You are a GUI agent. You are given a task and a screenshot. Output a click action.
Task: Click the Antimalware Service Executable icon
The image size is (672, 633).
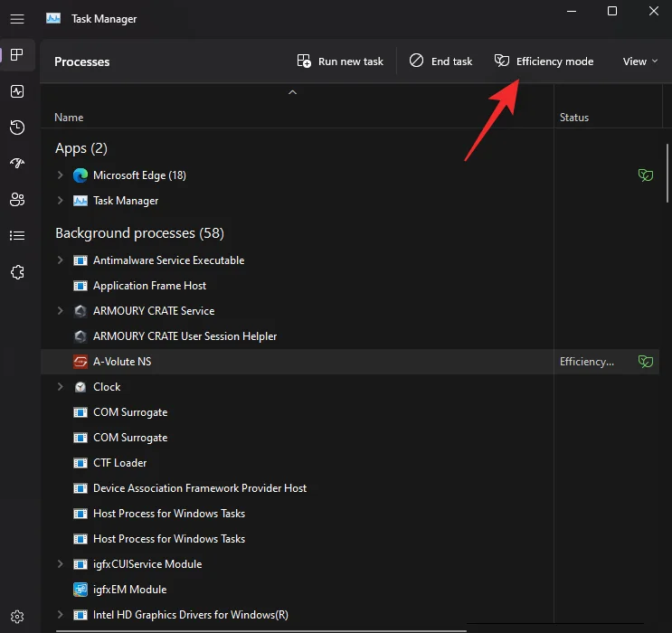(x=80, y=260)
